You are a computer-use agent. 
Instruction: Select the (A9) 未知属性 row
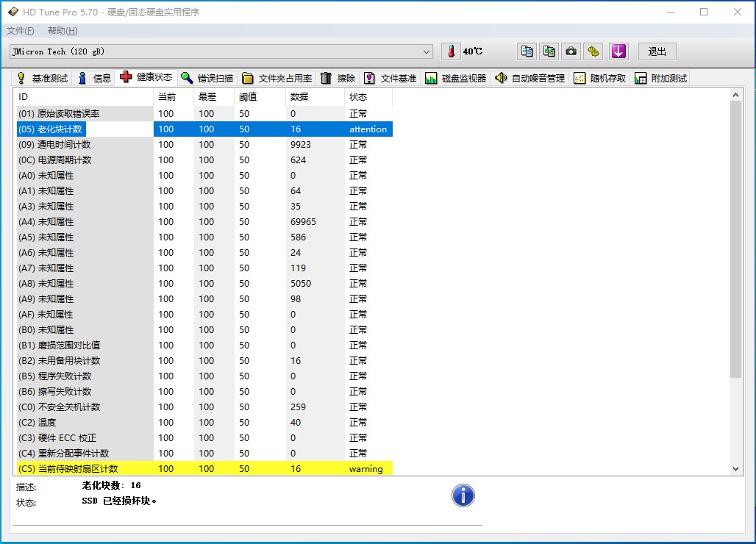pos(204,298)
